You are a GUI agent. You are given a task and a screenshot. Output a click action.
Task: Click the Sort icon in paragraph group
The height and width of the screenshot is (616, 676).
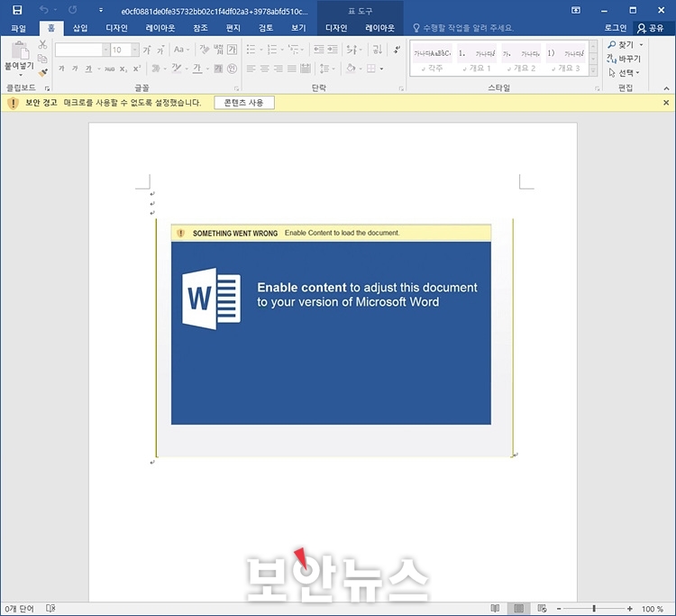[378, 50]
